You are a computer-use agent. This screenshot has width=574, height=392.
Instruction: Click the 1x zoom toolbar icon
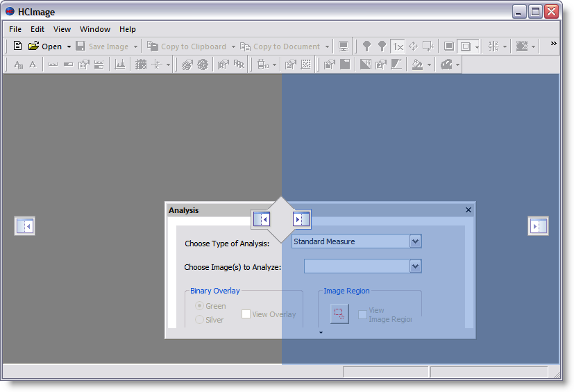coord(398,46)
